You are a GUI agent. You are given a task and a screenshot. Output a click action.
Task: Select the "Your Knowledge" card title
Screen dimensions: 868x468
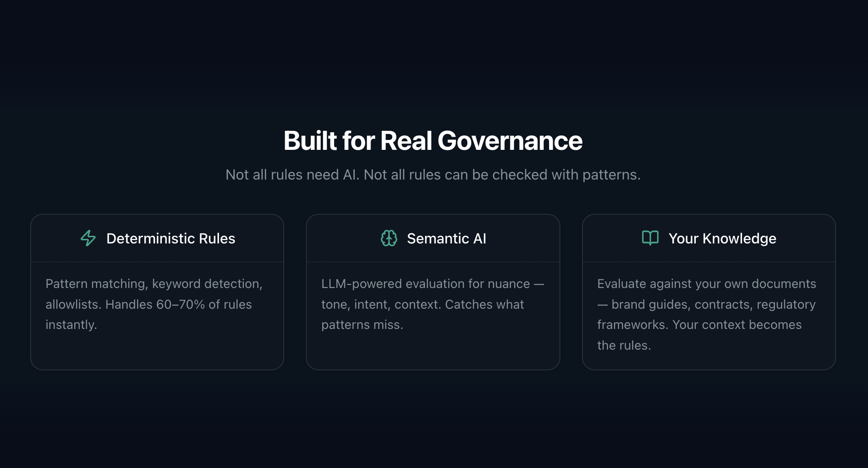[722, 238]
